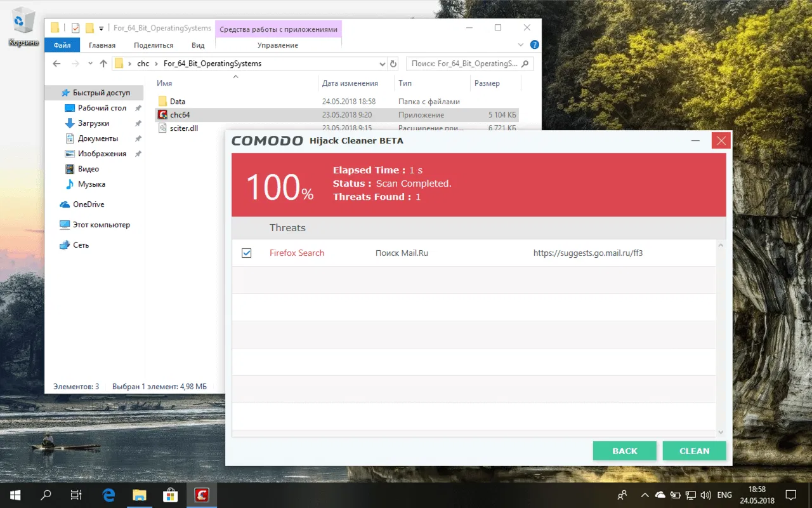812x508 pixels.
Task: Click the folder icon in Explorer's address bar
Action: [118, 63]
